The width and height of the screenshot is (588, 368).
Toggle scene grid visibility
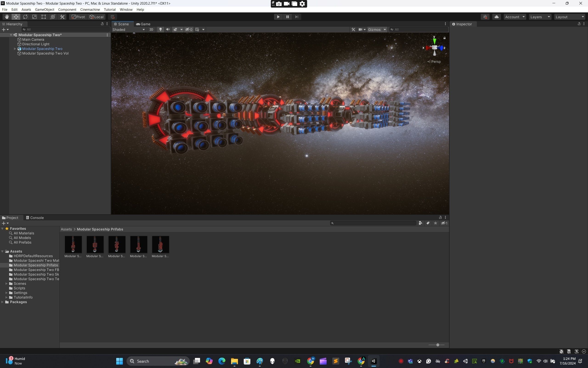click(x=197, y=29)
